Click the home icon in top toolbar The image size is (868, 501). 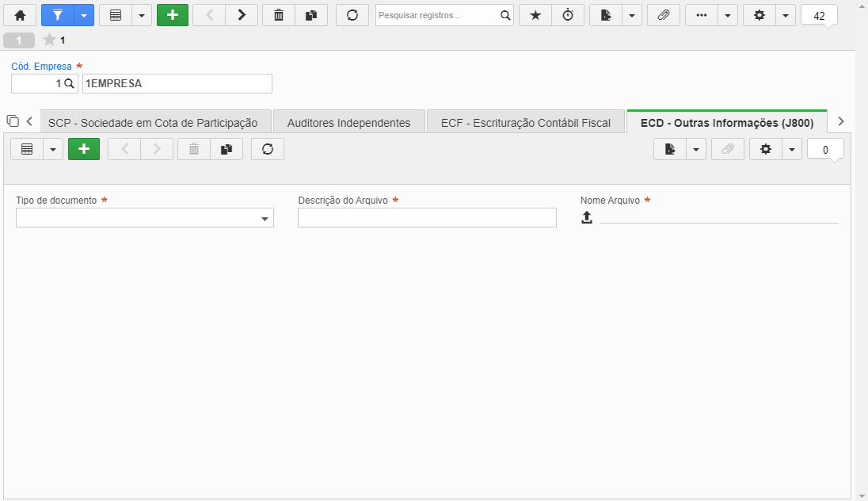click(x=20, y=16)
